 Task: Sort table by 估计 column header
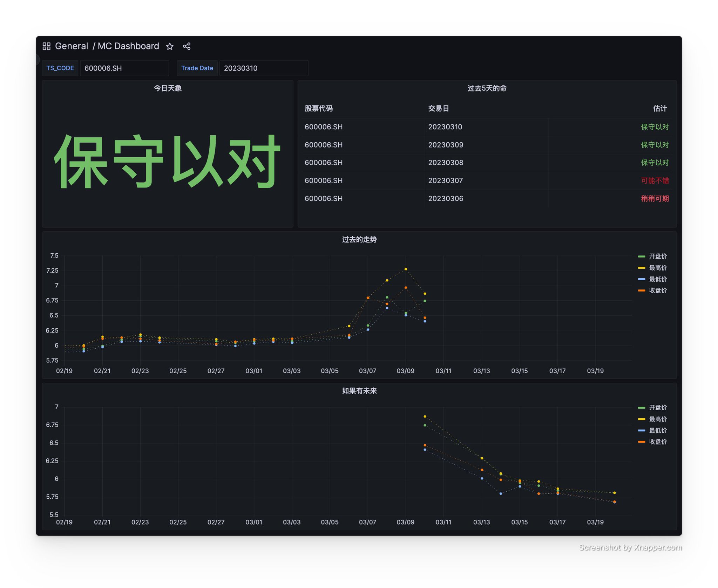(x=660, y=109)
